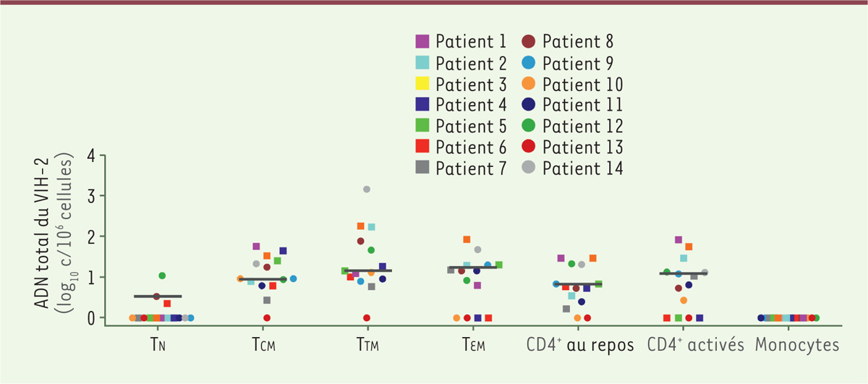Click the grey Patient 7 legend square
This screenshot has width=868, height=384.
pos(423,168)
